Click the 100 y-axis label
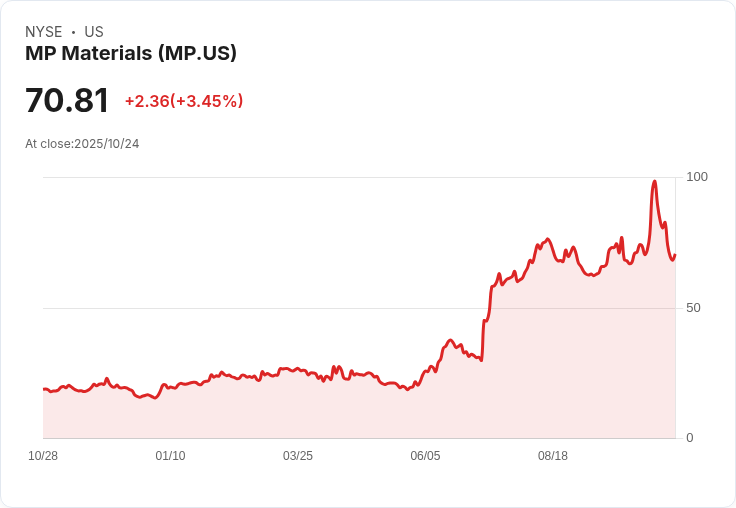 point(697,177)
